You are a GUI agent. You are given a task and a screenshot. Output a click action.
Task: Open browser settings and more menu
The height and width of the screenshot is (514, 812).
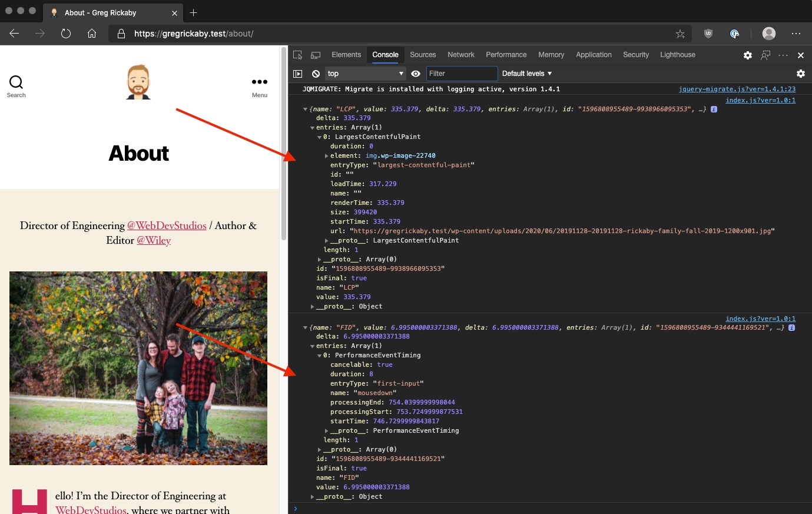(x=796, y=34)
